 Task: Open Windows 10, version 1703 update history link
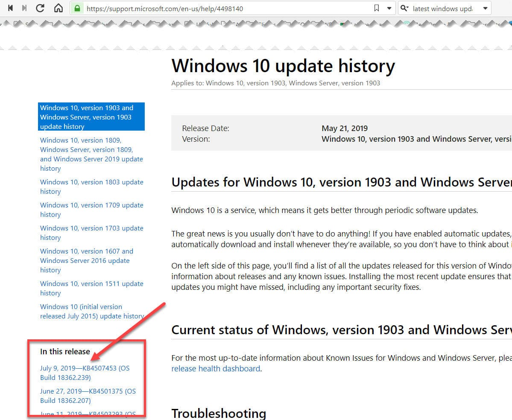(91, 233)
